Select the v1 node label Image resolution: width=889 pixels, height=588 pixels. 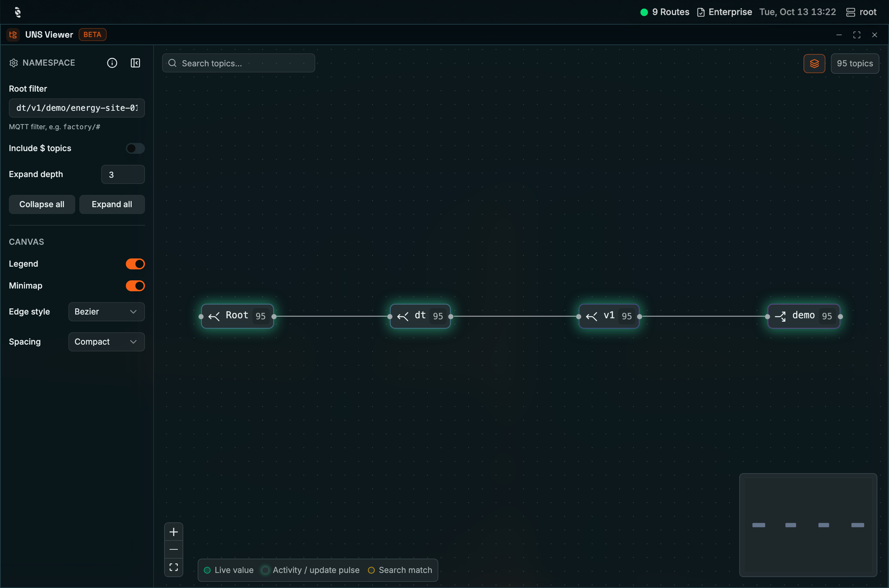click(609, 316)
